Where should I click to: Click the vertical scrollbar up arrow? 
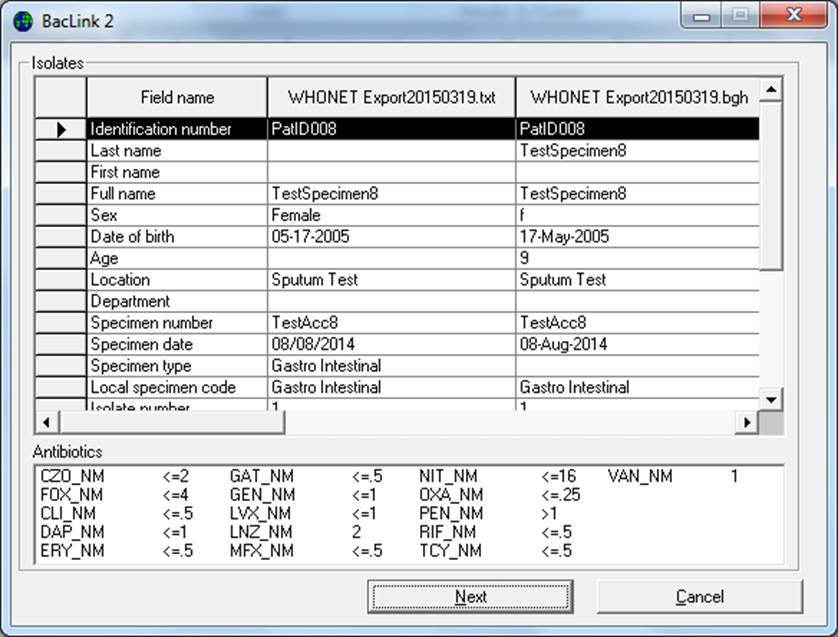(x=770, y=90)
